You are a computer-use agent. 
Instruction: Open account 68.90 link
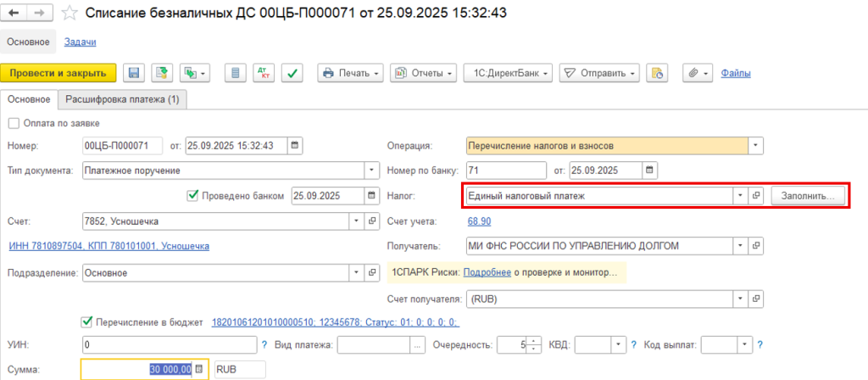pos(480,221)
